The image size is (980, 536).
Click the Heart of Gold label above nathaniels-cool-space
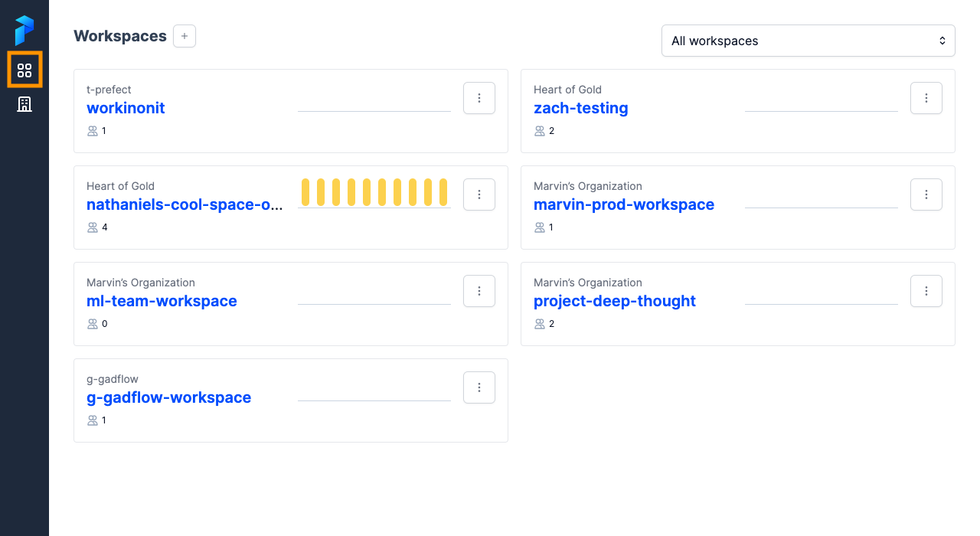tap(120, 186)
